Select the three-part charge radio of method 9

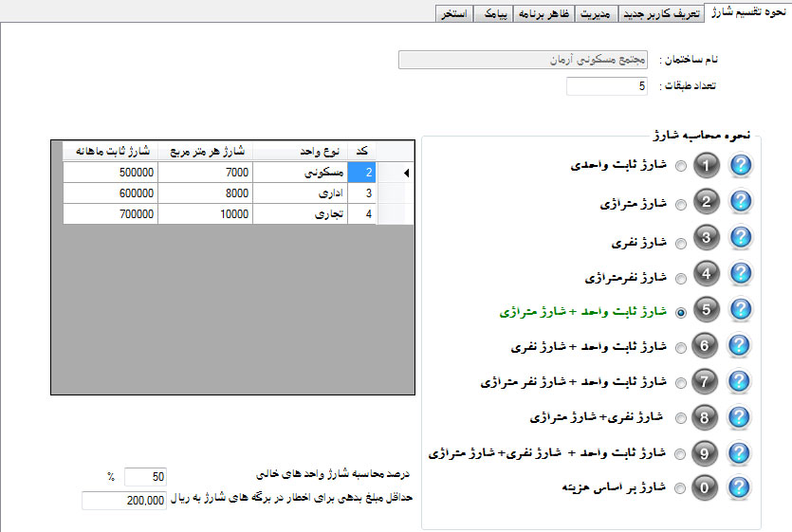click(680, 454)
